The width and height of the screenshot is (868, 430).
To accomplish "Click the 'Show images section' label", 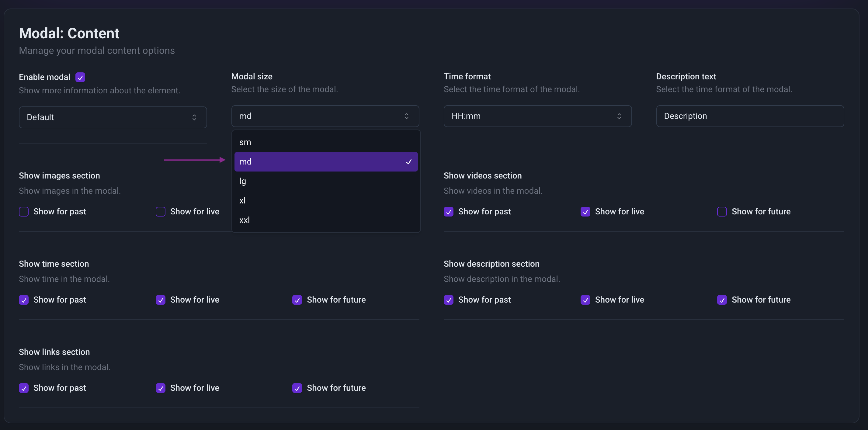I will click(x=59, y=175).
